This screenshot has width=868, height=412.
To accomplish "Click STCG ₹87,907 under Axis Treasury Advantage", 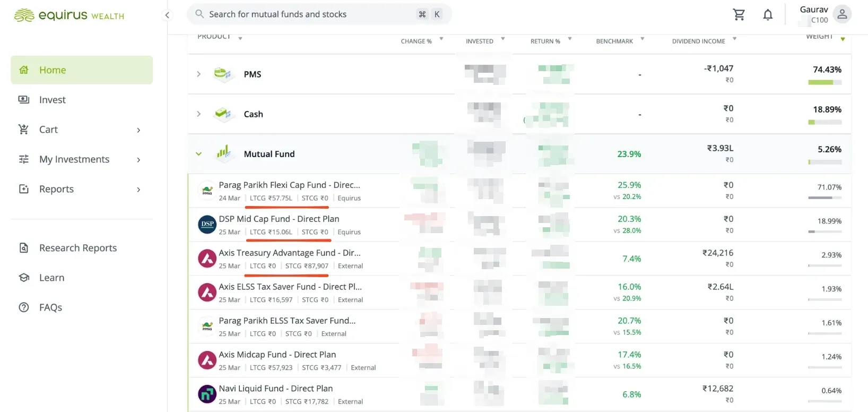I will tap(307, 266).
